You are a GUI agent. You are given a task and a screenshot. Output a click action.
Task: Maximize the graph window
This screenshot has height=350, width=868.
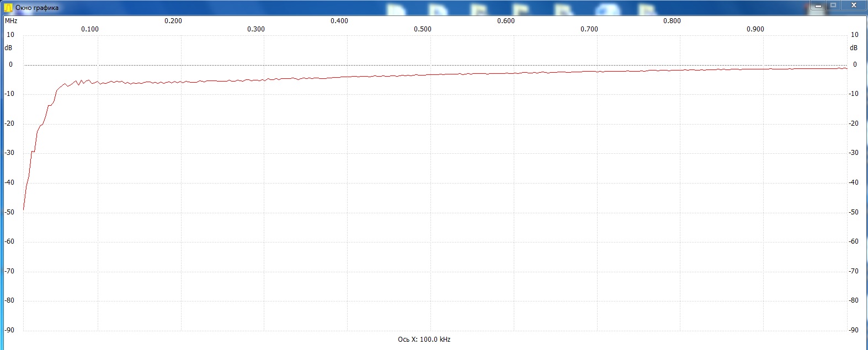coord(834,6)
